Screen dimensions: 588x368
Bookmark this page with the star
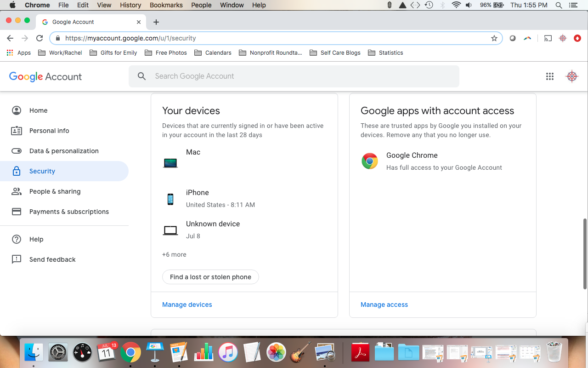(494, 38)
